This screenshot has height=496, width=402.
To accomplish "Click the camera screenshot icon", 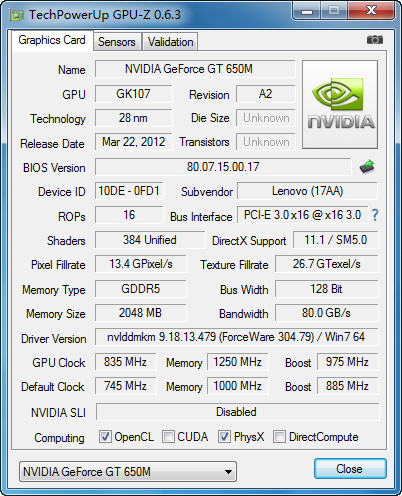I will (375, 40).
